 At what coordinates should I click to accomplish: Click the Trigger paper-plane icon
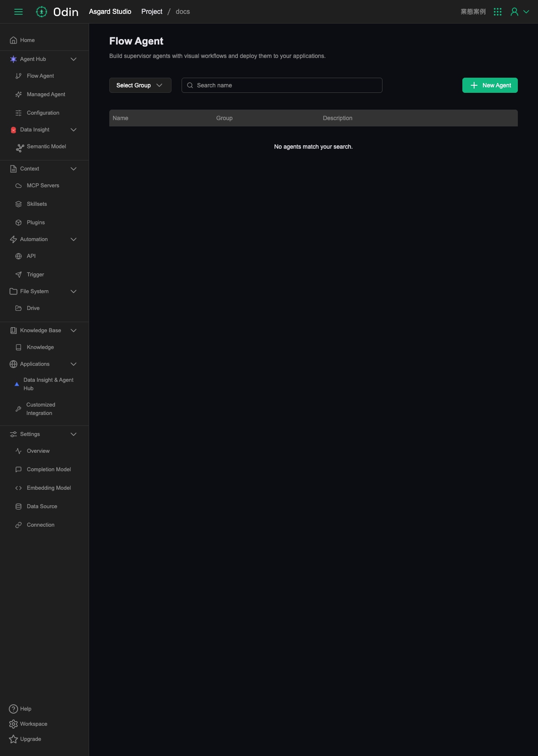(x=18, y=275)
